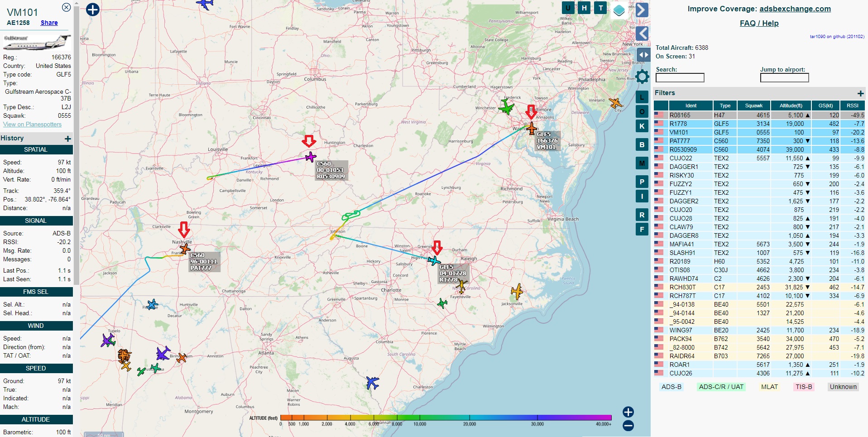Select the RCH830T row in table
This screenshot has width=868, height=437.
759,287
